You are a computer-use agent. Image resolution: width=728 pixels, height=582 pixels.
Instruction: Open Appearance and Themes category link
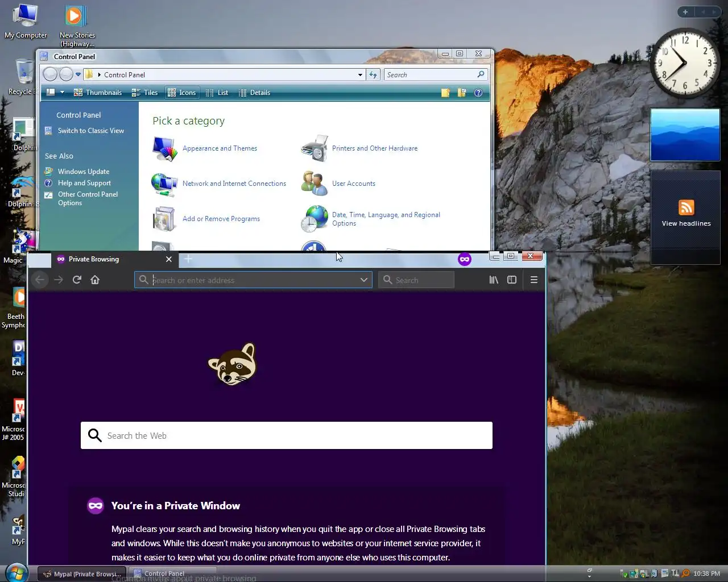pyautogui.click(x=220, y=148)
